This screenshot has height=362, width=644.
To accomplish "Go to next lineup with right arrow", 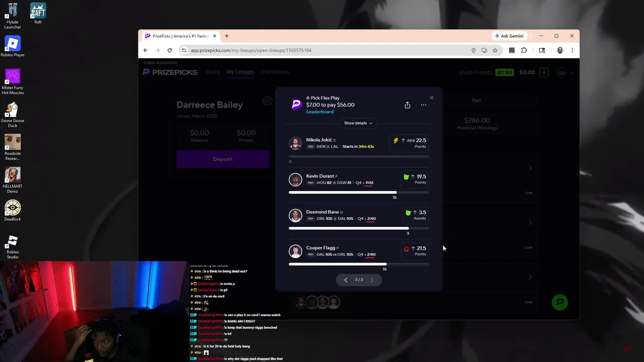I will click(x=372, y=280).
